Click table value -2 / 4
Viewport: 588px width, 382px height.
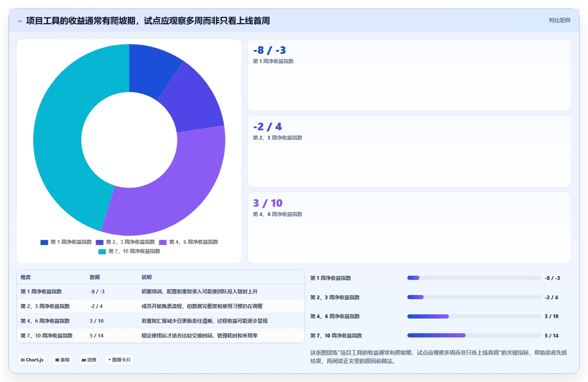click(96, 306)
